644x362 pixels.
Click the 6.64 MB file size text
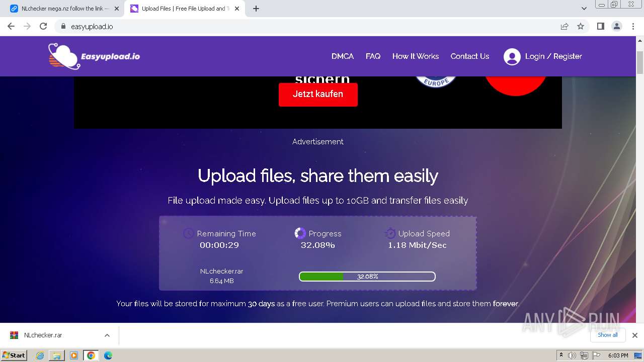222,281
